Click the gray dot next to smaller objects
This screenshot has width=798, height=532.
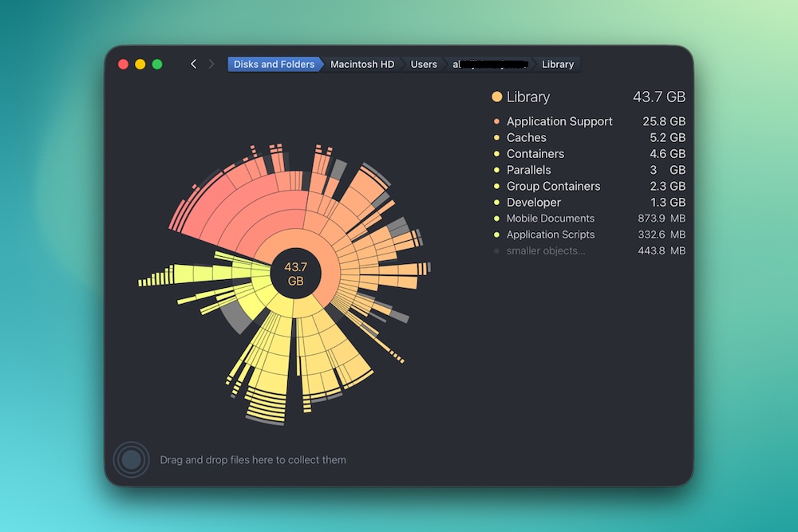tap(496, 250)
